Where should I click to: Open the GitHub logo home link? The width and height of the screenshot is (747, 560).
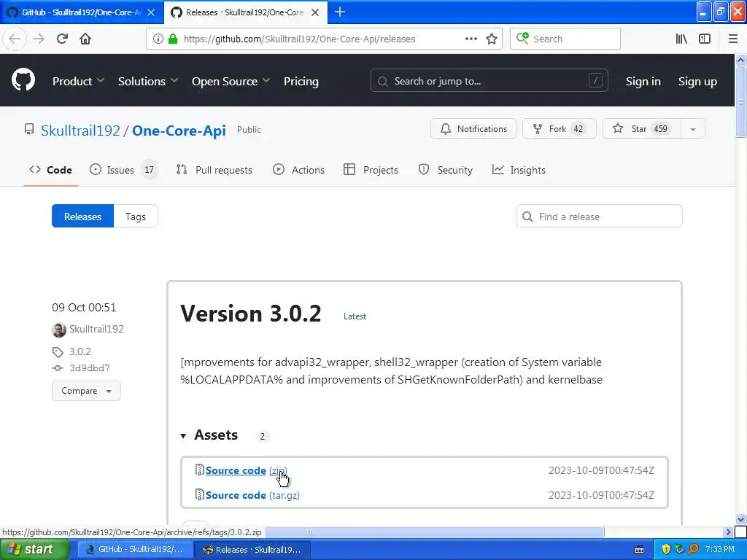point(23,80)
